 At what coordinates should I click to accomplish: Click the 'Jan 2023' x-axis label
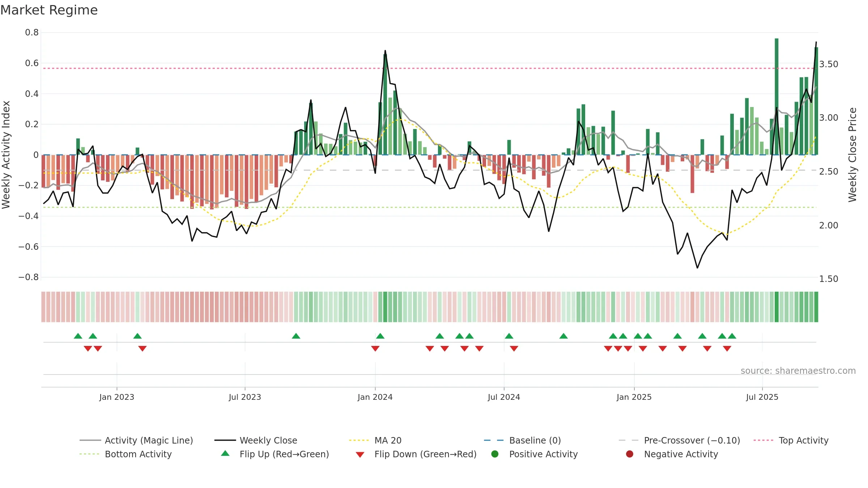coord(117,397)
